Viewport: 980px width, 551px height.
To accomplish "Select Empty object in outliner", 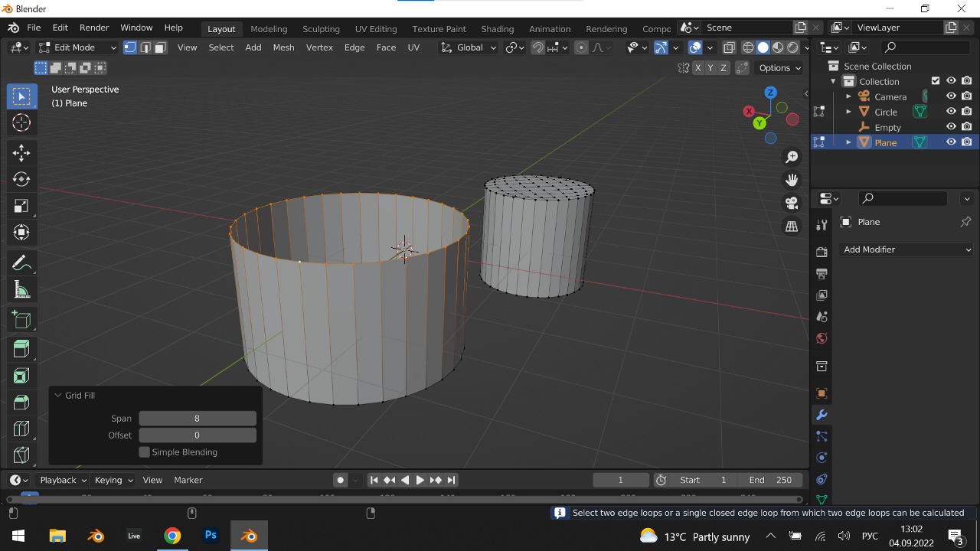I will pyautogui.click(x=887, y=127).
